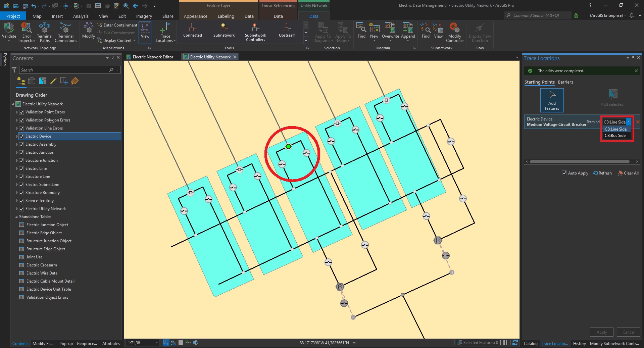This screenshot has width=644, height=348.
Task: Open the Terminal Paths tool
Action: coord(45,32)
